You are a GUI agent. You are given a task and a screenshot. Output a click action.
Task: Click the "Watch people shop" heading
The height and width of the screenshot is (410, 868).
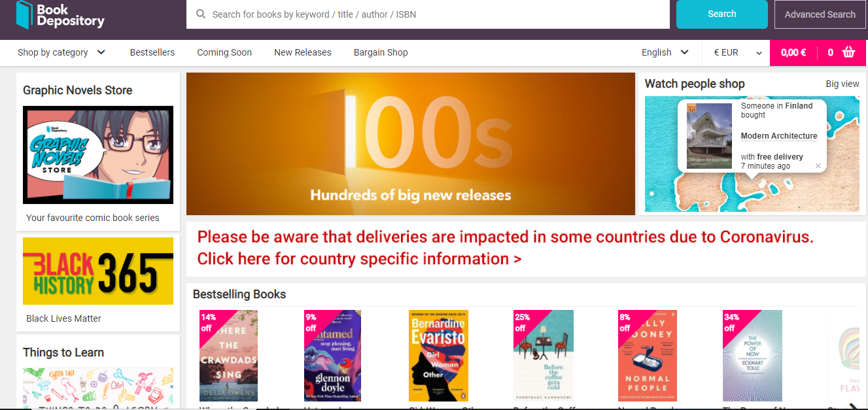pos(695,84)
